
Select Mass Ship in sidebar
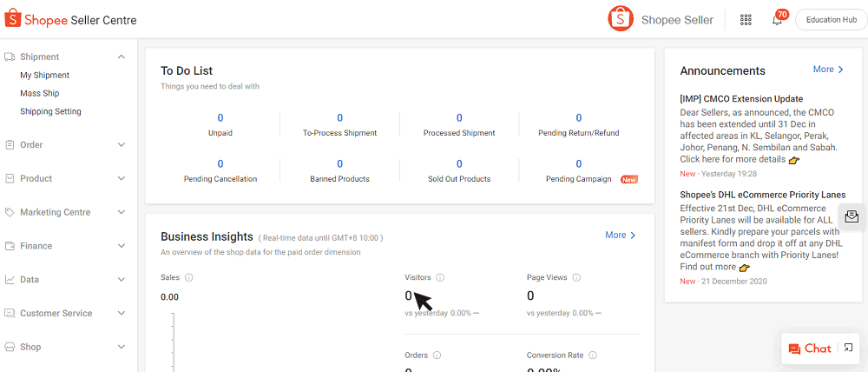click(40, 93)
